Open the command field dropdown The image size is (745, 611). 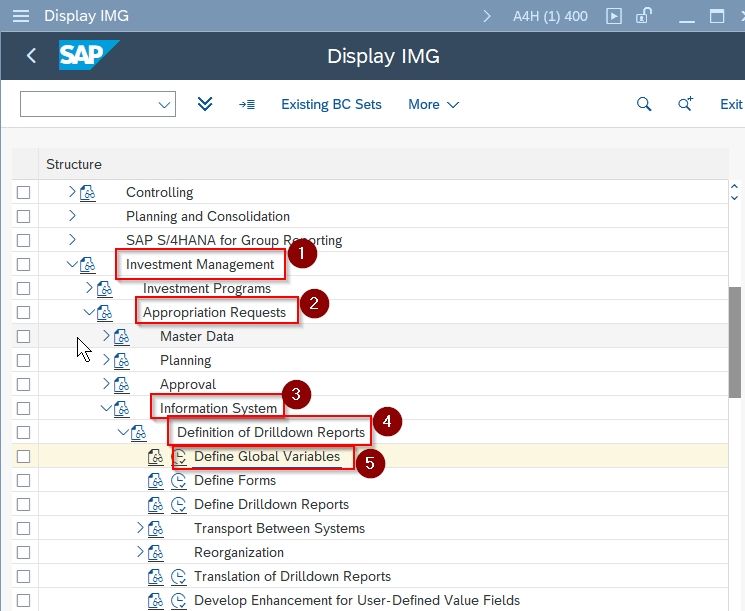pos(164,105)
